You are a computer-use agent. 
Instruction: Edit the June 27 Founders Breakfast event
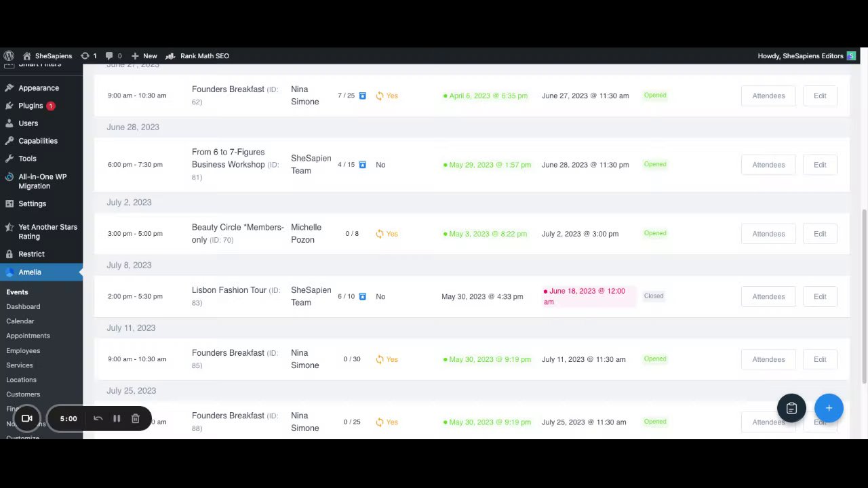(x=820, y=96)
